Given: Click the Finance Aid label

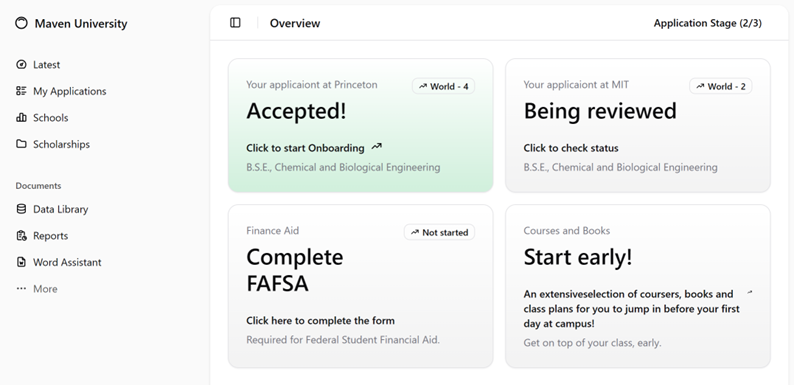Looking at the screenshot, I should [272, 230].
